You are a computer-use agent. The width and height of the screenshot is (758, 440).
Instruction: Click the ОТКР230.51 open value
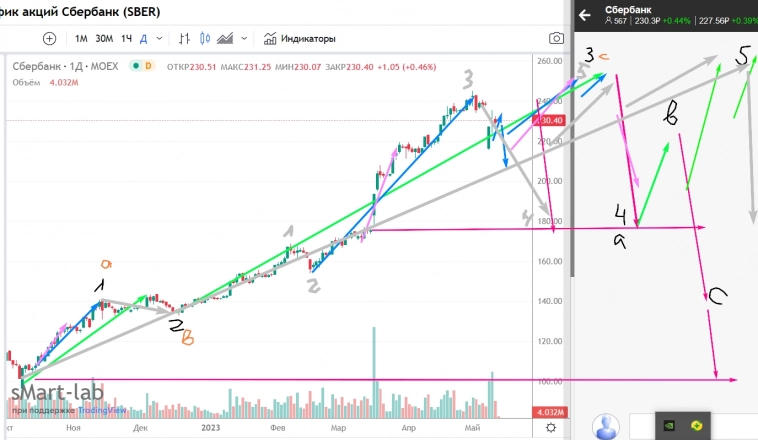coord(191,67)
